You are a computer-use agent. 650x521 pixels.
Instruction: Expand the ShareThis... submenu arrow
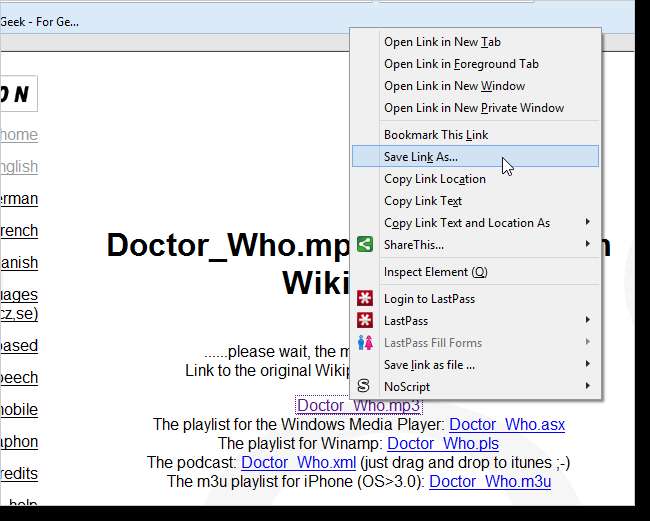587,243
